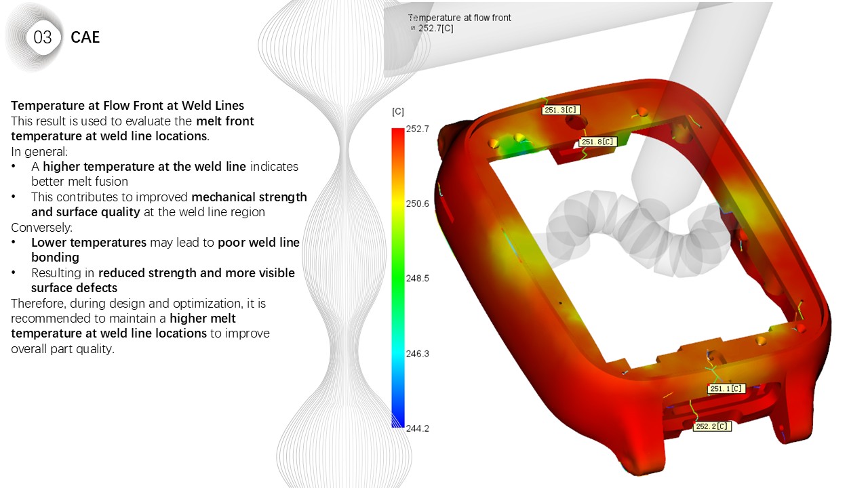
Task: Select the 246.3 legend scale value
Action: [418, 354]
